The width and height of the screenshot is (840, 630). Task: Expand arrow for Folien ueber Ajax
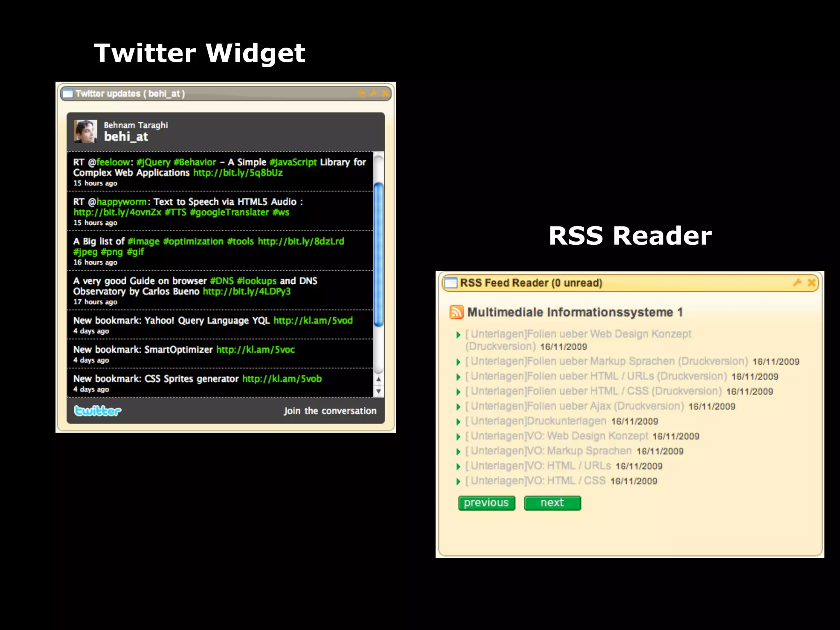458,407
